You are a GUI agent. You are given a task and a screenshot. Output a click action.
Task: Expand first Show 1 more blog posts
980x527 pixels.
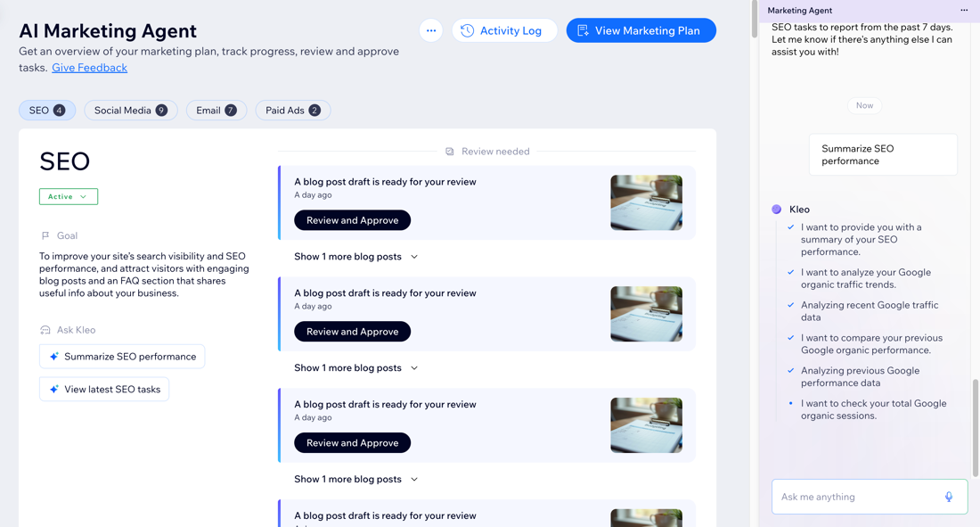[355, 257]
